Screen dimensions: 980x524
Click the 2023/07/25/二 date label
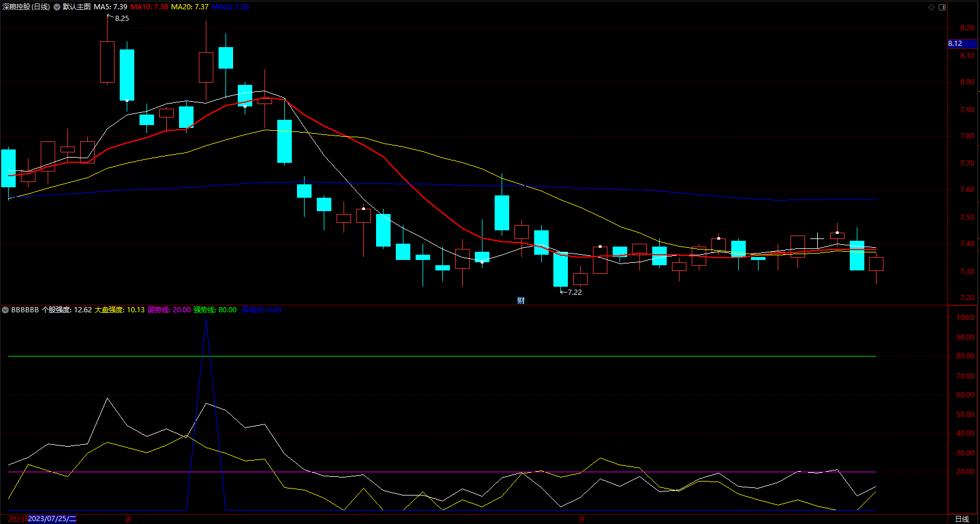click(52, 519)
